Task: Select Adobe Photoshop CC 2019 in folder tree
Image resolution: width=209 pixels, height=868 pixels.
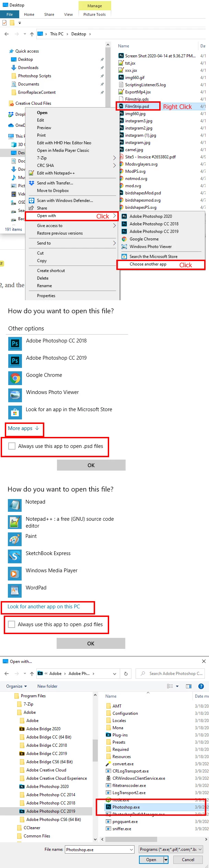Action: tap(50, 811)
